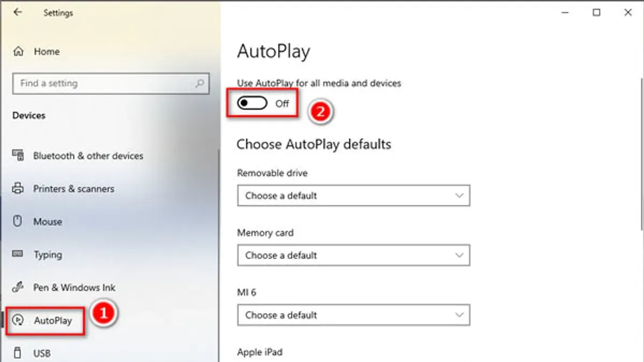Open the Memory card default dropdown
Viewport: 644px width, 362px height.
pyautogui.click(x=354, y=255)
